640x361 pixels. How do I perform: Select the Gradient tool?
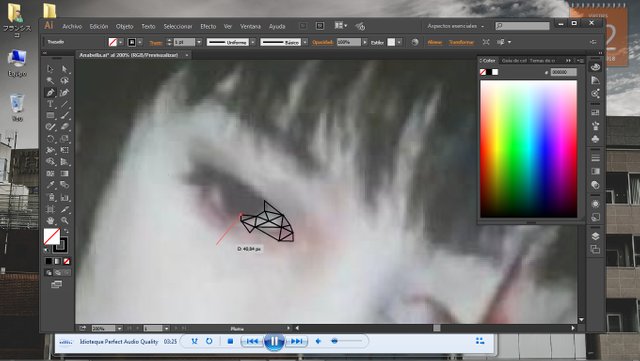click(64, 174)
